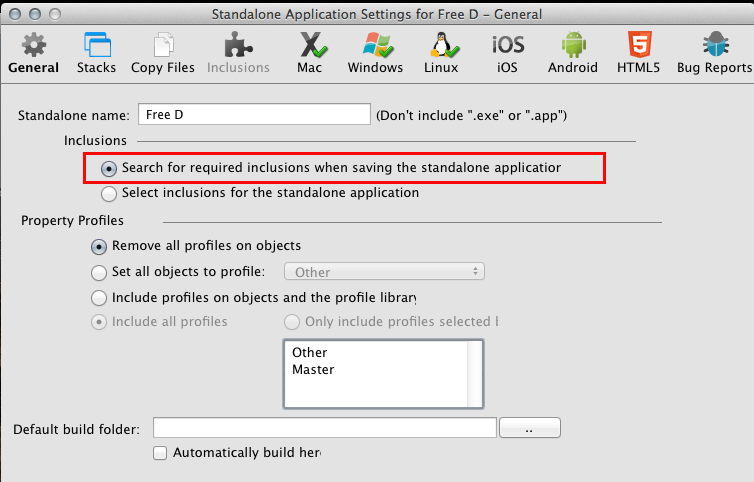Select 'Other' in the profiles list

coord(310,353)
